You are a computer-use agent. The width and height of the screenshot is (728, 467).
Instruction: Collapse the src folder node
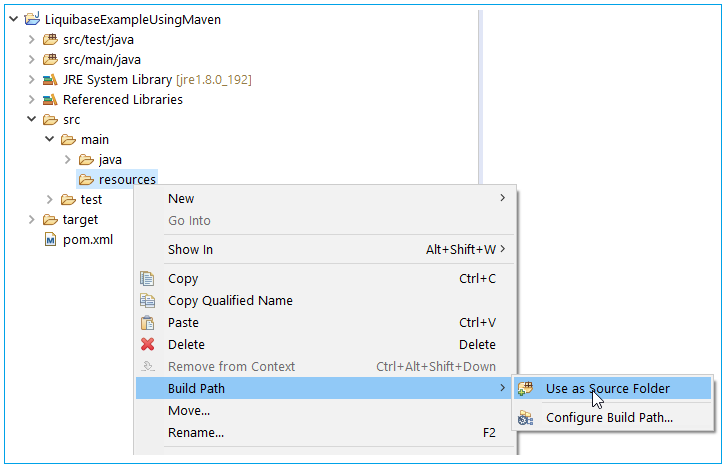(32, 119)
